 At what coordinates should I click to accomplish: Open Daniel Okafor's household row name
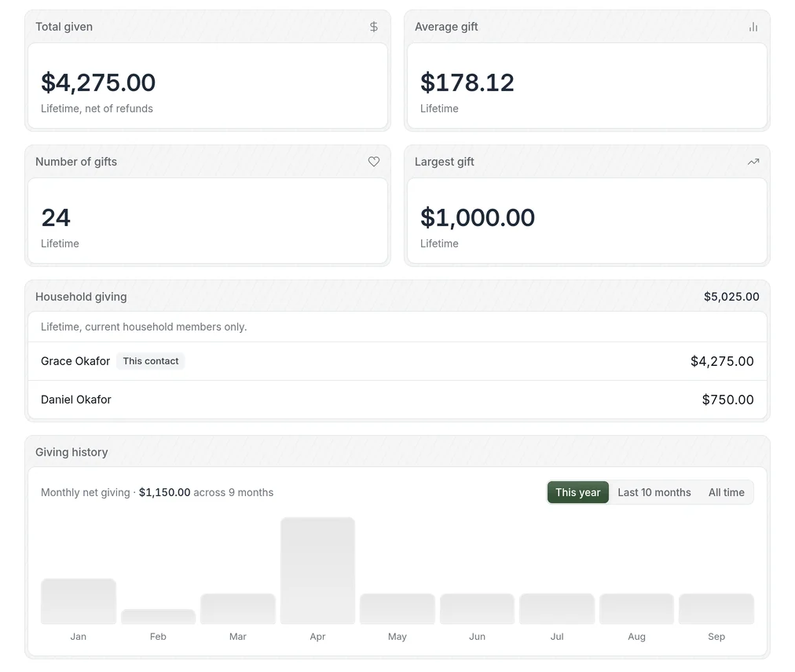coord(76,400)
